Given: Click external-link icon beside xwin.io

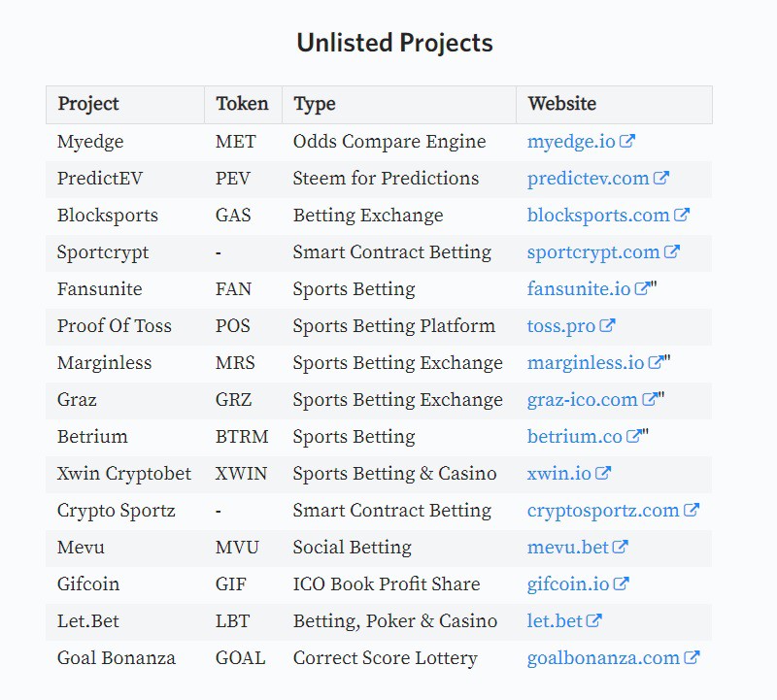Looking at the screenshot, I should click(602, 473).
